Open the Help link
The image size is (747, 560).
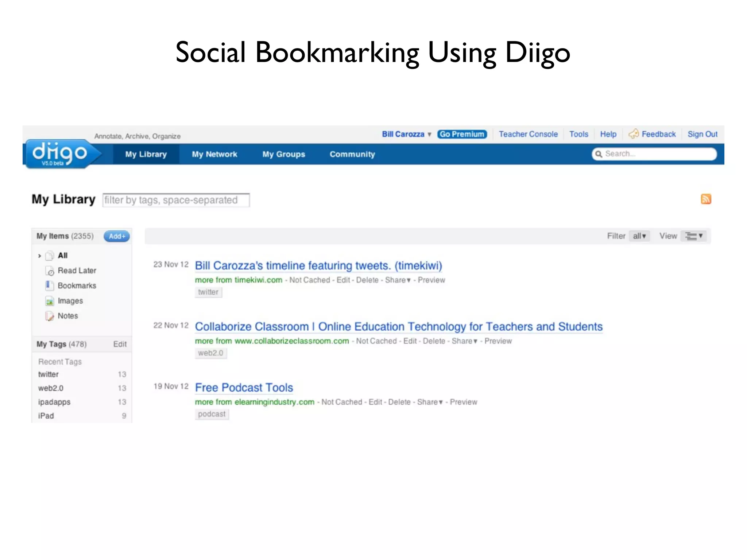click(608, 134)
